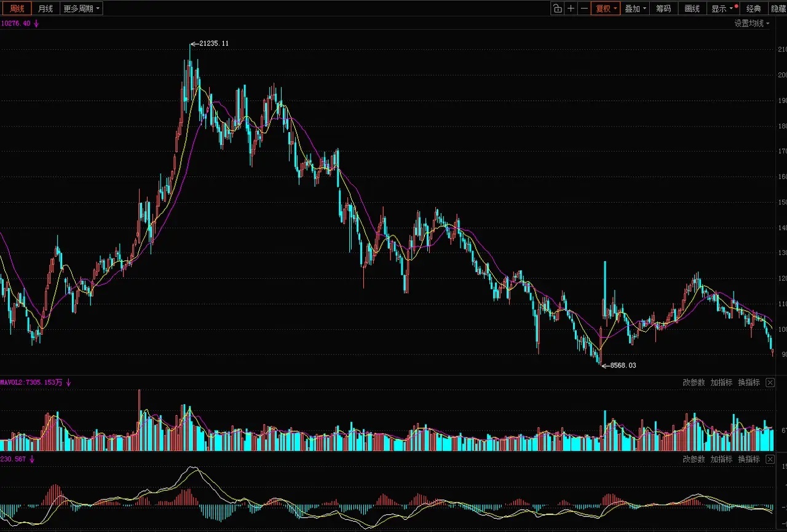Open the 显示 display dropdown
The height and width of the screenshot is (532, 787).
tap(723, 9)
